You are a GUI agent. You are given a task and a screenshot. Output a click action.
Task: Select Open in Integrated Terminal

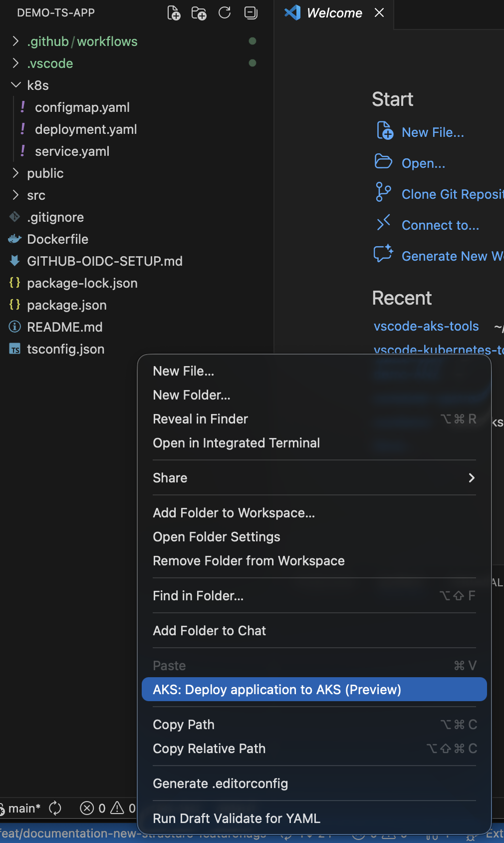314,443
